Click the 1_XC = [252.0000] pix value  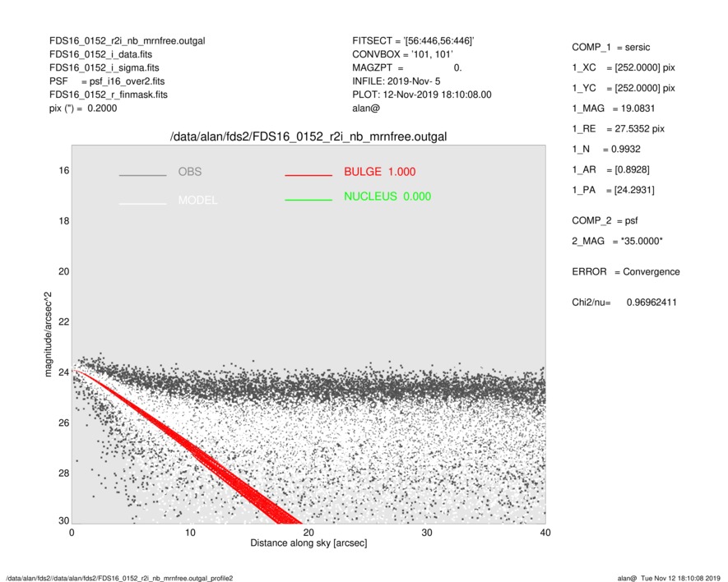coord(623,67)
